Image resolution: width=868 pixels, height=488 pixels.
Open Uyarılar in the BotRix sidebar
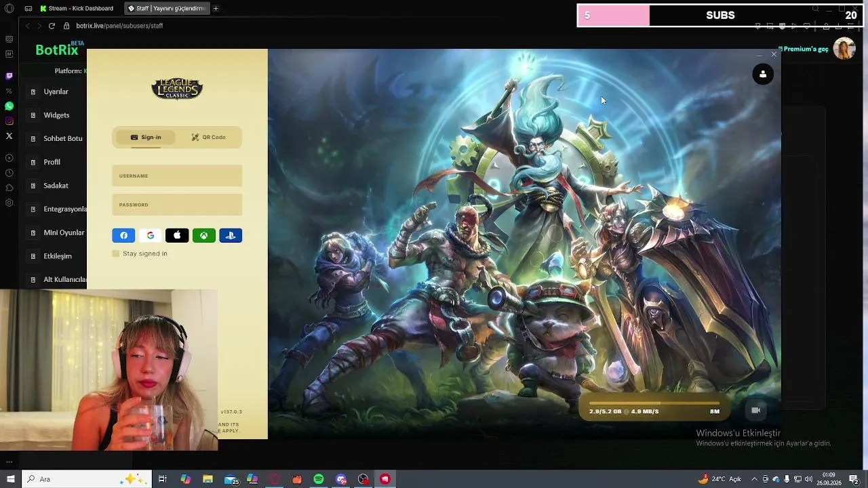pyautogui.click(x=56, y=91)
